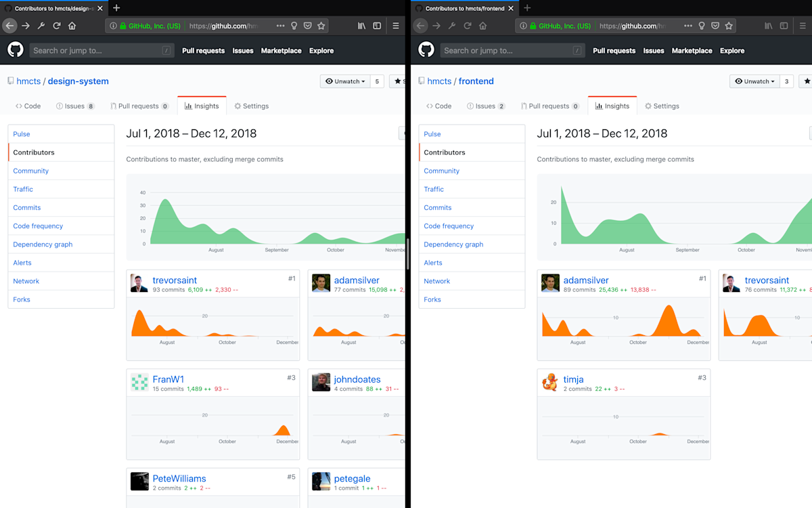Open Code tab on design-system repo

(30, 106)
